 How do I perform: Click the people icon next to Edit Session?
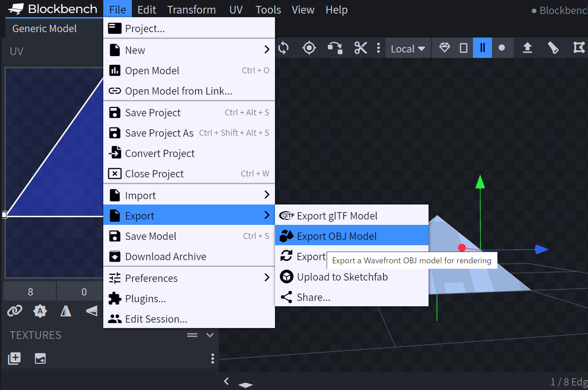tap(115, 319)
